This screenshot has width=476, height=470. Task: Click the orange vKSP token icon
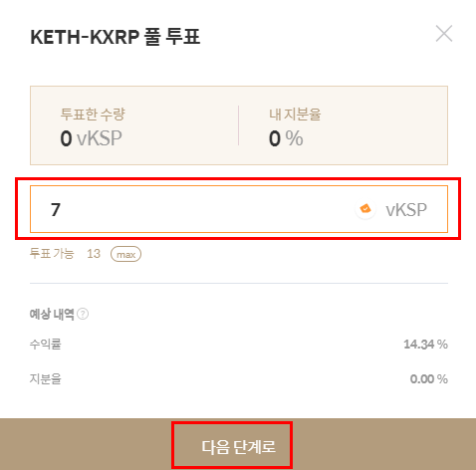(365, 209)
